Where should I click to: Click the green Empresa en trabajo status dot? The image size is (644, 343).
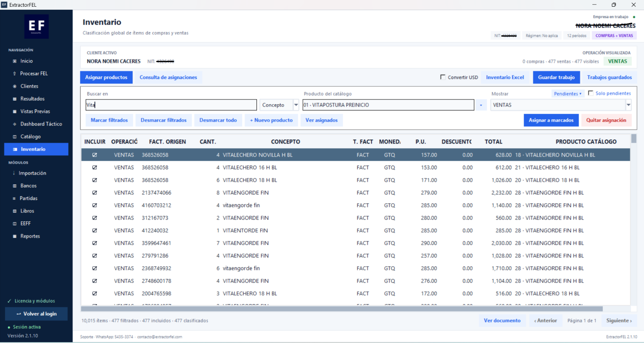point(634,17)
